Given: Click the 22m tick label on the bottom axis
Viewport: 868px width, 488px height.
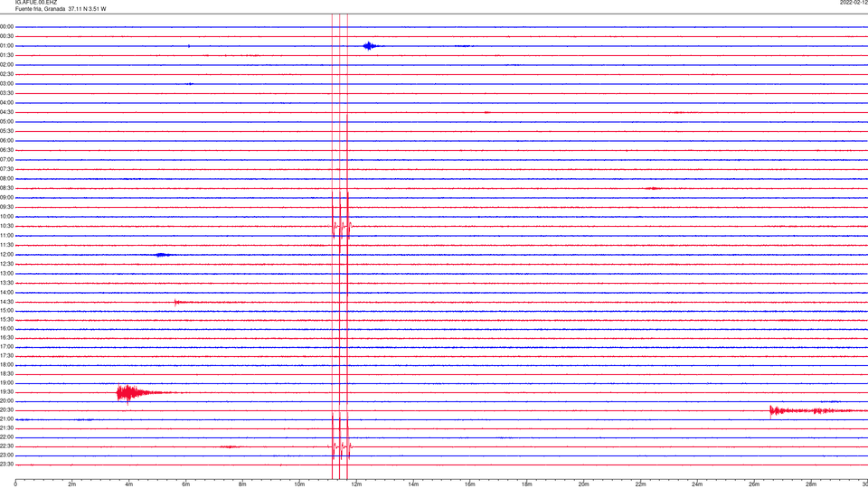Looking at the screenshot, I should [x=640, y=484].
